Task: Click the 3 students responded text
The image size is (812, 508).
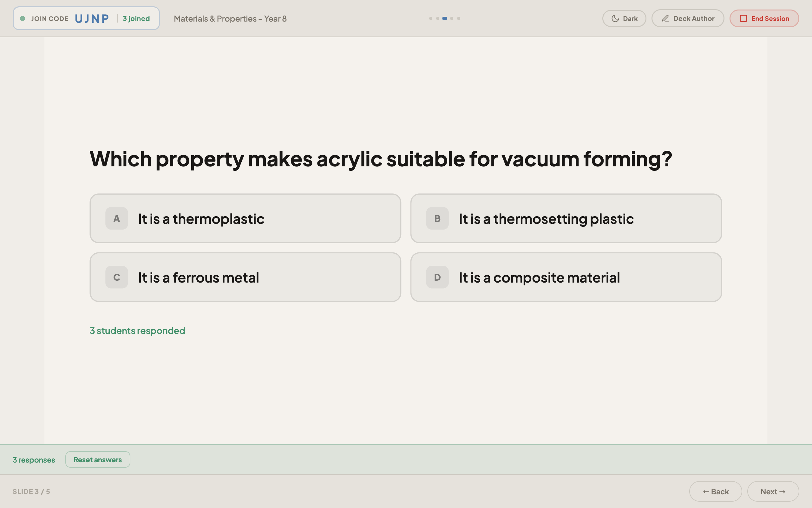Action: [137, 331]
